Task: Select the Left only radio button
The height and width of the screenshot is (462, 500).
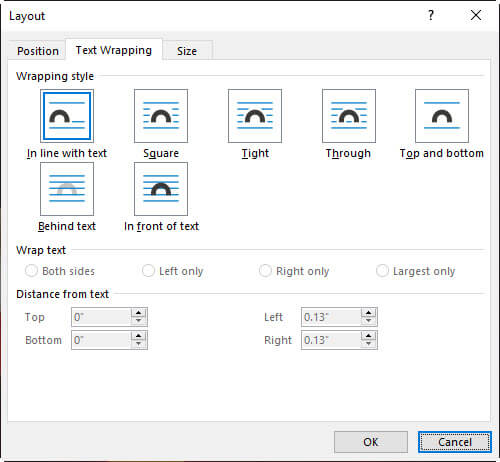Action: (148, 271)
